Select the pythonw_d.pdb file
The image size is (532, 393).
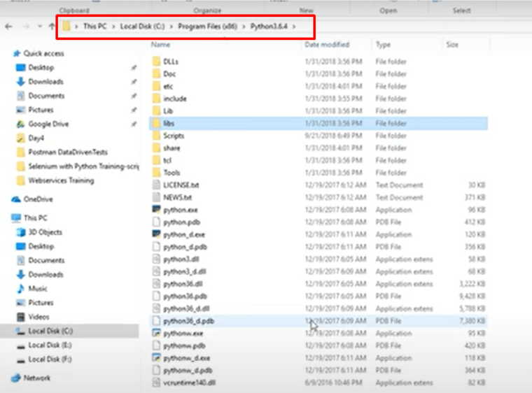188,371
